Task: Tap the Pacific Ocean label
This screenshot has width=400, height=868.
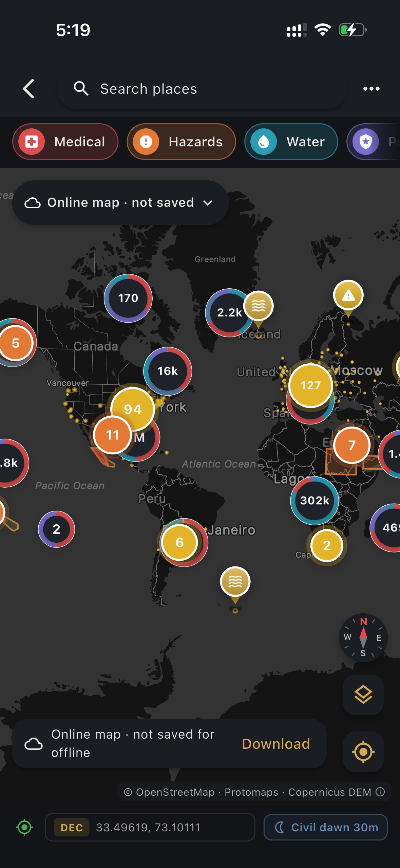Action: click(x=70, y=486)
